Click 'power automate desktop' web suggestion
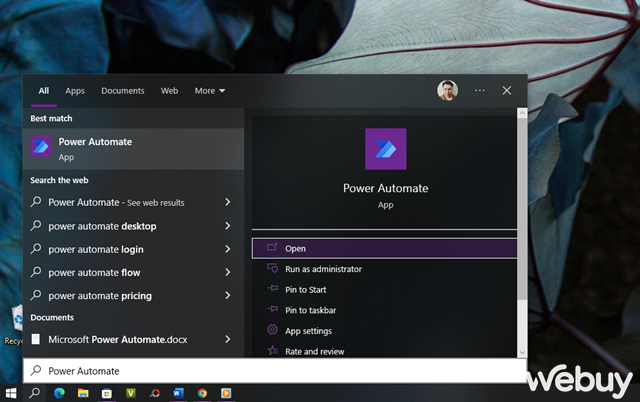The height and width of the screenshot is (402, 640). tap(133, 226)
